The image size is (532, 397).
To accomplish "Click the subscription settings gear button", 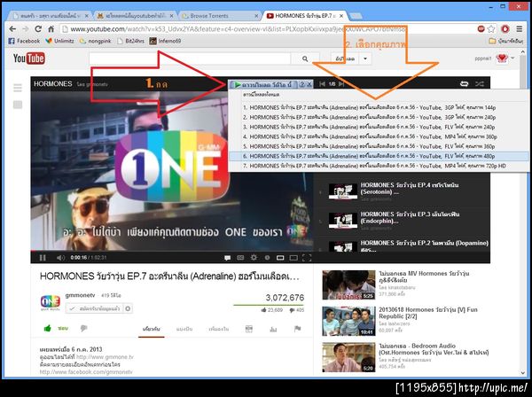I will 128,308.
